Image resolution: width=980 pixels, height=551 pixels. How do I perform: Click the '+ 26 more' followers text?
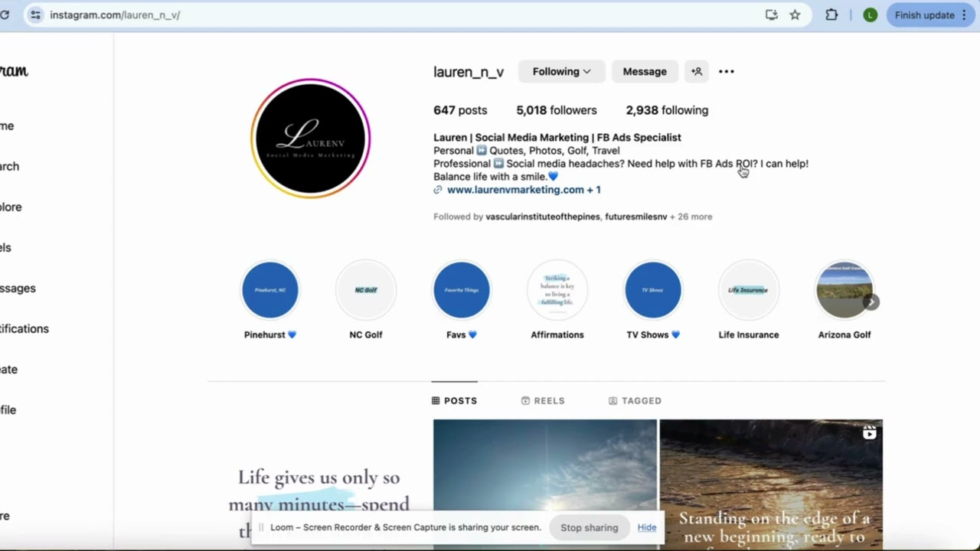691,217
